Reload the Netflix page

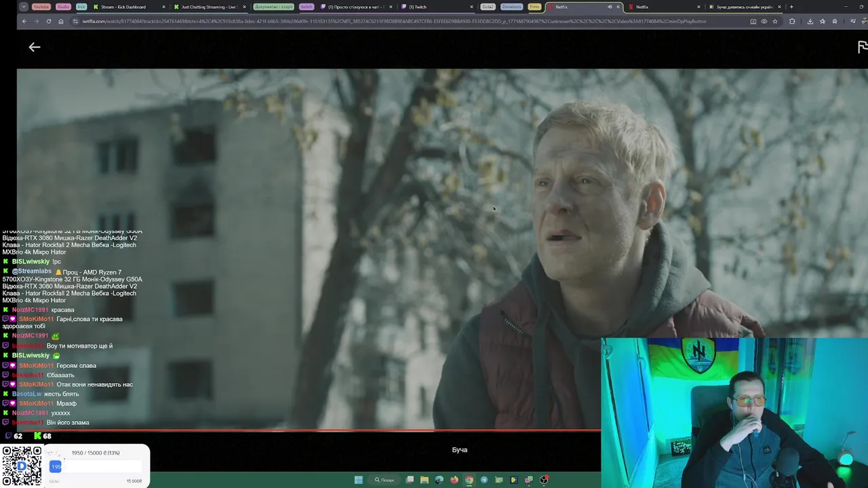(x=49, y=21)
